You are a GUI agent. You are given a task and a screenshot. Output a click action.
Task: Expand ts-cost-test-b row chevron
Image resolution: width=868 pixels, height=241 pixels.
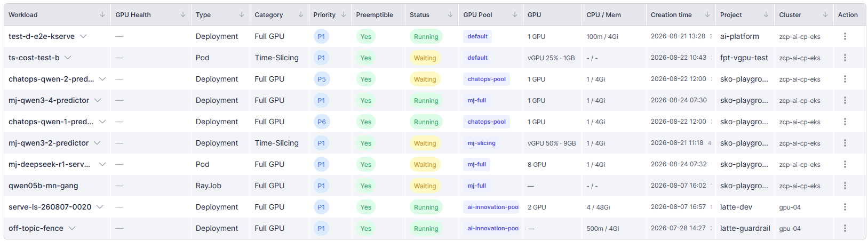pyautogui.click(x=68, y=58)
